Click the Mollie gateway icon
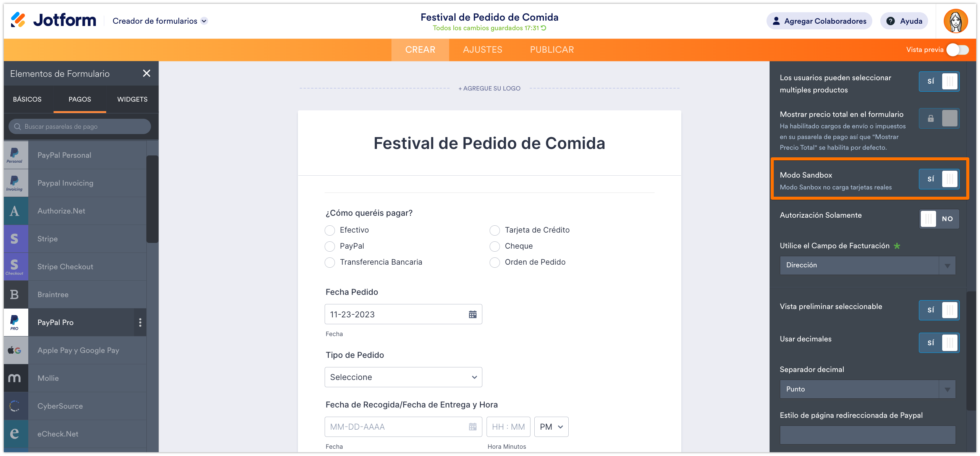Screen dimensions: 980x456 pos(15,378)
